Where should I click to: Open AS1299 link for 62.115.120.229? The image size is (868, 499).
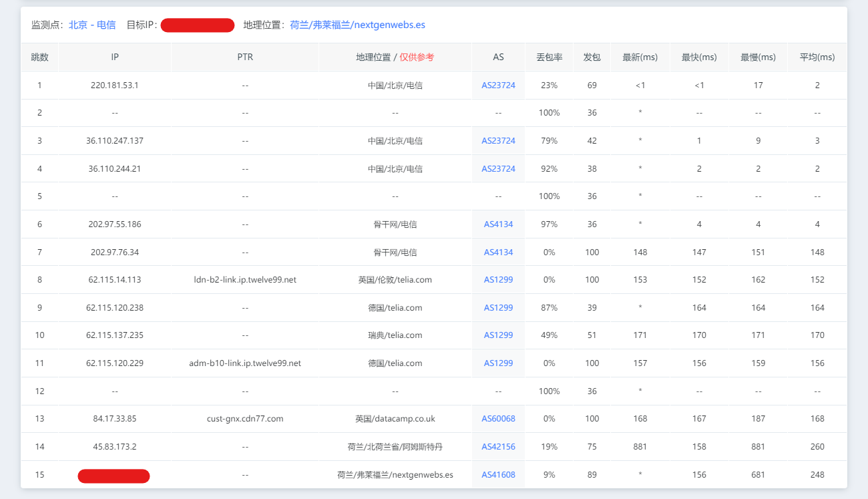tap(498, 363)
